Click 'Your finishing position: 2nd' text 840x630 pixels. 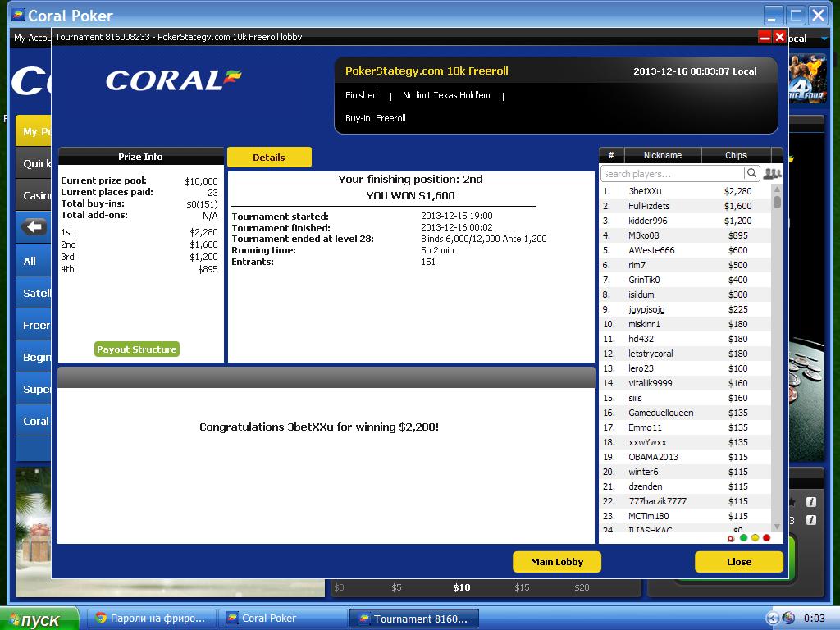pos(410,180)
